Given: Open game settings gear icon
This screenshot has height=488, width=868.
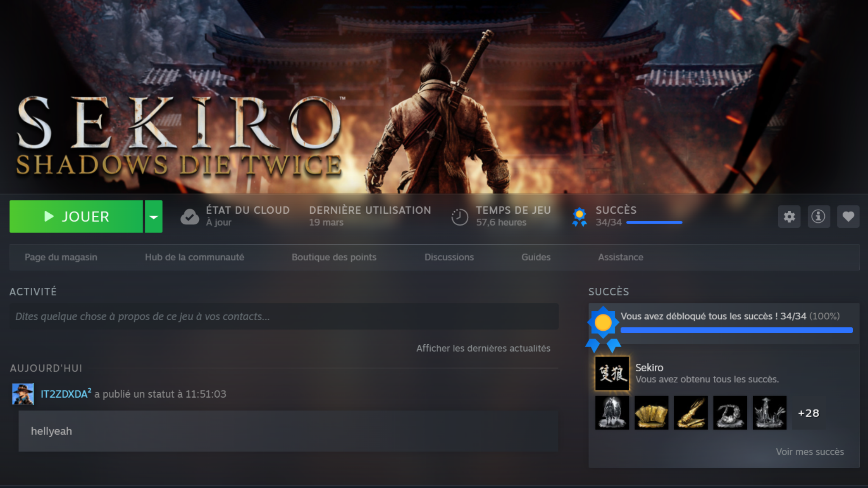Looking at the screenshot, I should pyautogui.click(x=789, y=217).
